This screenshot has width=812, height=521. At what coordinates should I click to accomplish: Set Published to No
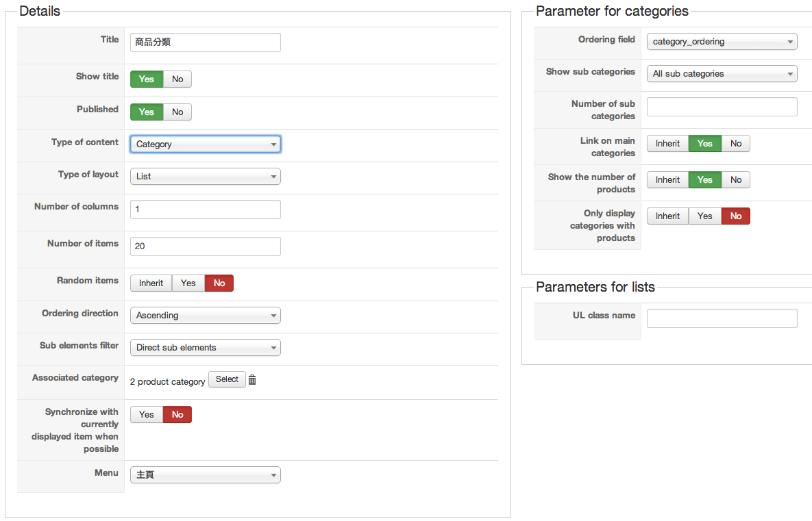pyautogui.click(x=177, y=112)
